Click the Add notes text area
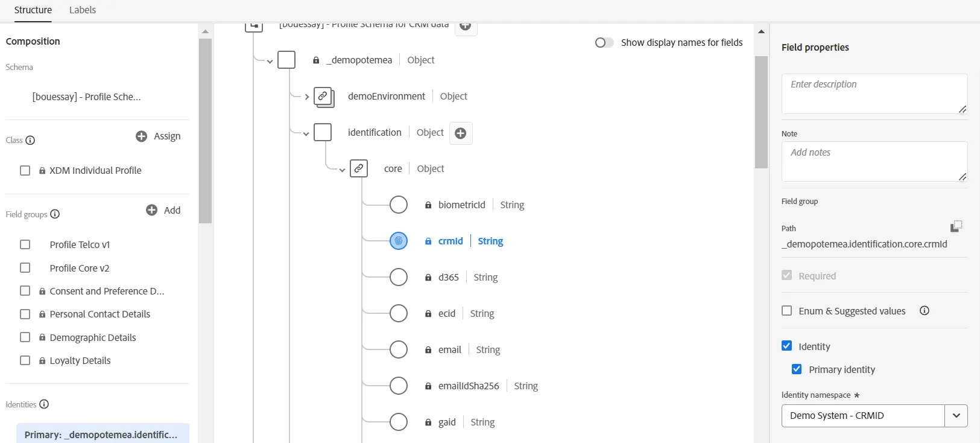This screenshot has height=443, width=980. click(874, 161)
